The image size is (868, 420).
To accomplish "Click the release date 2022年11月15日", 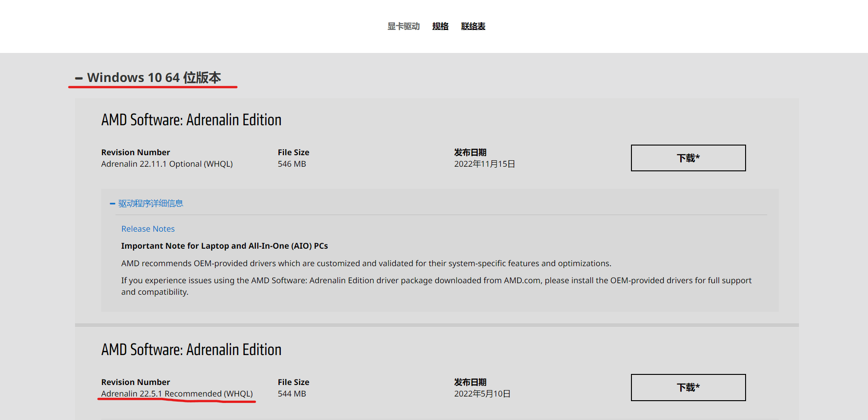I will (x=485, y=164).
